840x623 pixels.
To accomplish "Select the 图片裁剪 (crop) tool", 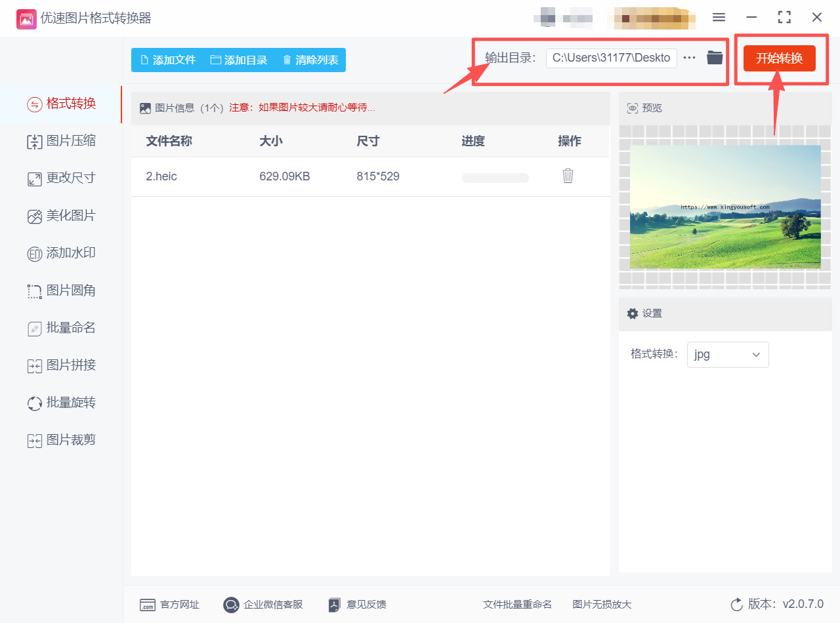I will [61, 440].
